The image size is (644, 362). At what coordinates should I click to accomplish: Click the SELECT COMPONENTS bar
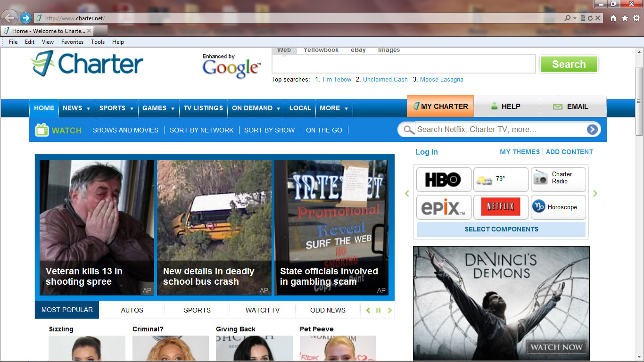coord(501,230)
